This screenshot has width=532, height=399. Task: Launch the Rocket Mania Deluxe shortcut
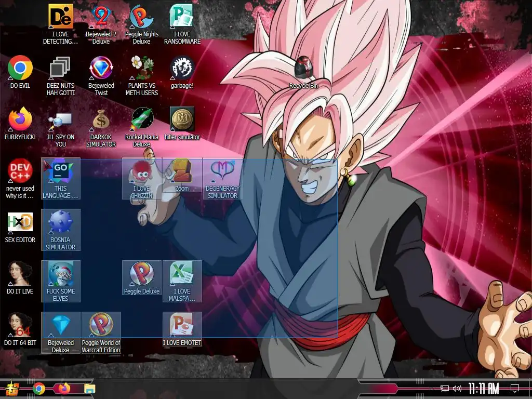(141, 127)
